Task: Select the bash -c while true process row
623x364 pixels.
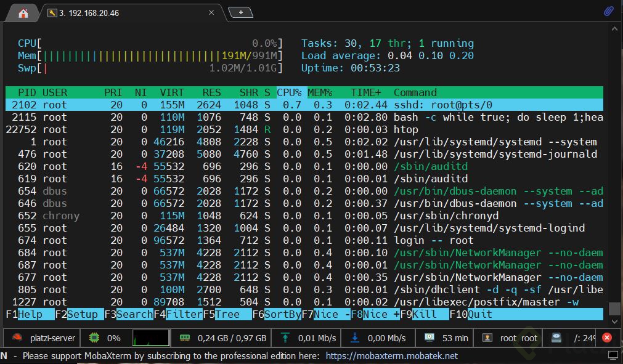Action: coord(304,117)
